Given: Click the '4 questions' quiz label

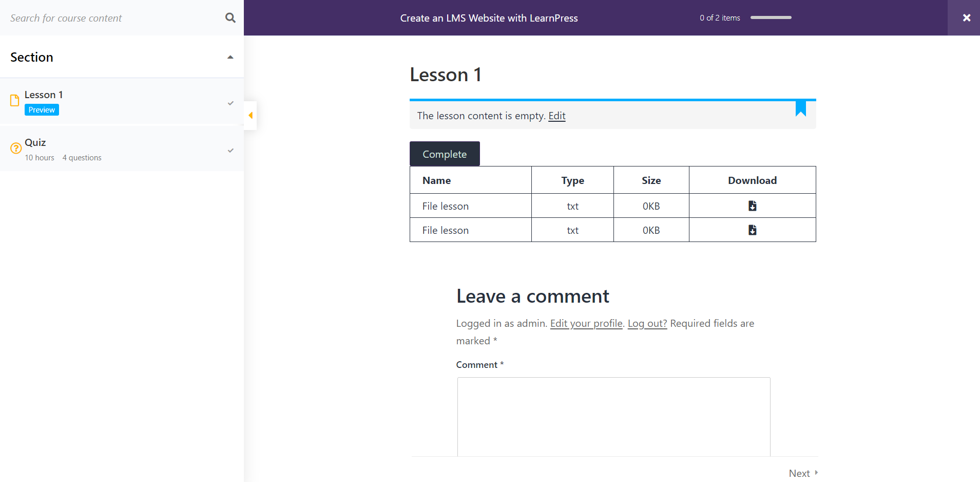Looking at the screenshot, I should point(82,158).
